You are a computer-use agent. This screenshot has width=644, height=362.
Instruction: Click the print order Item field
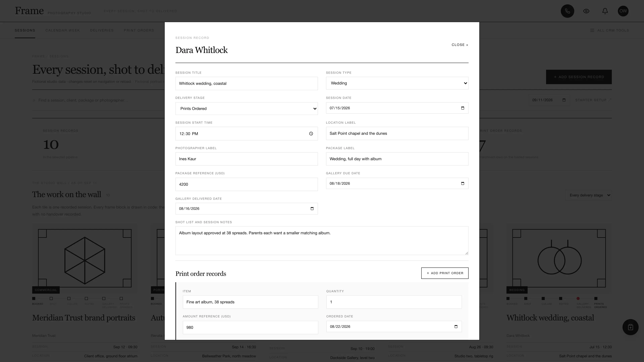tap(250, 302)
